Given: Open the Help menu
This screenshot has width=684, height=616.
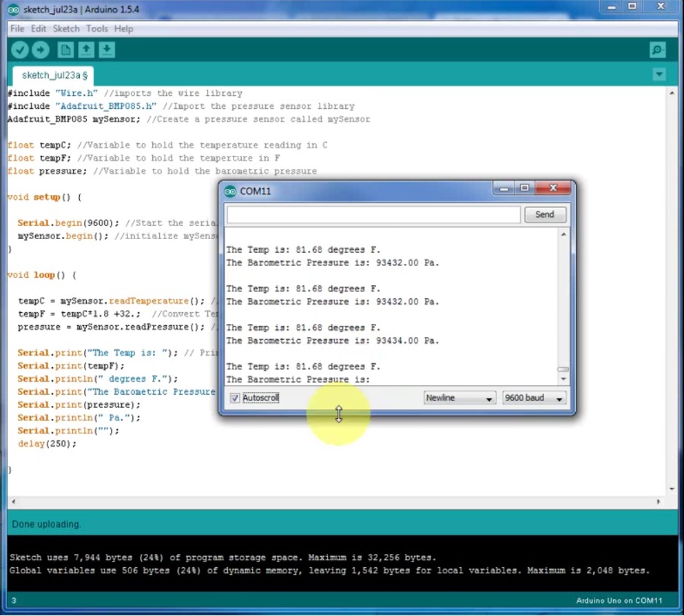Looking at the screenshot, I should [x=123, y=29].
